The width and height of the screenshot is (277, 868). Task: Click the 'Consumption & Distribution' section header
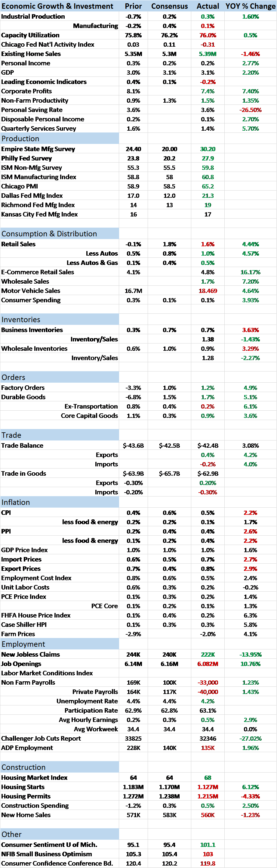(x=59, y=234)
